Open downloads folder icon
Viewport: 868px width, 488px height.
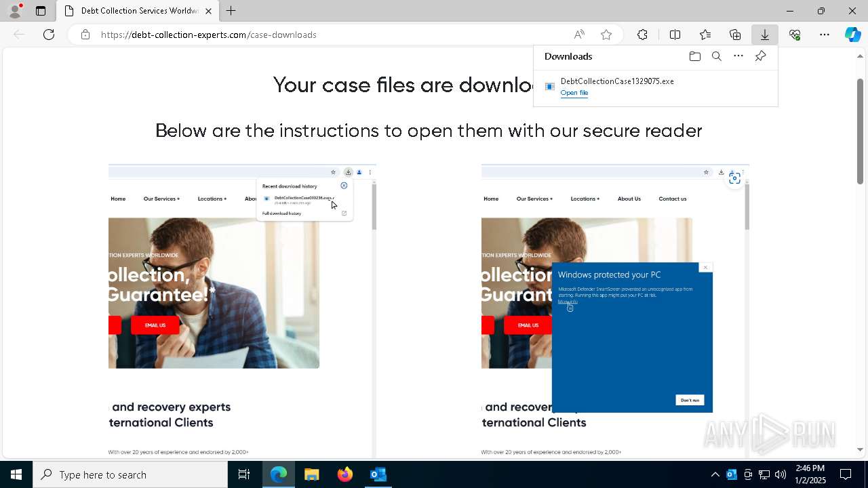[695, 56]
